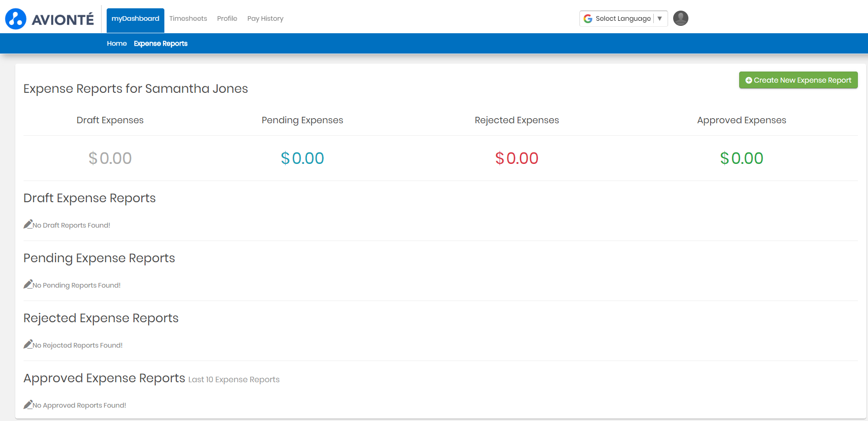Click the Avionté logo icon
Screen dimensions: 868x421
[x=16, y=19]
